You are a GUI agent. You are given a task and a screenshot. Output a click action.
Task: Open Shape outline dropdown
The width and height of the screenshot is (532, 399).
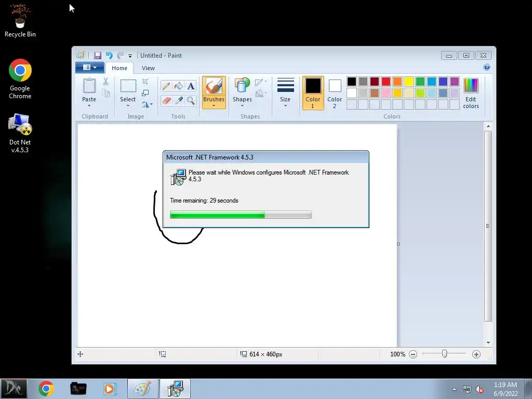[x=261, y=82]
